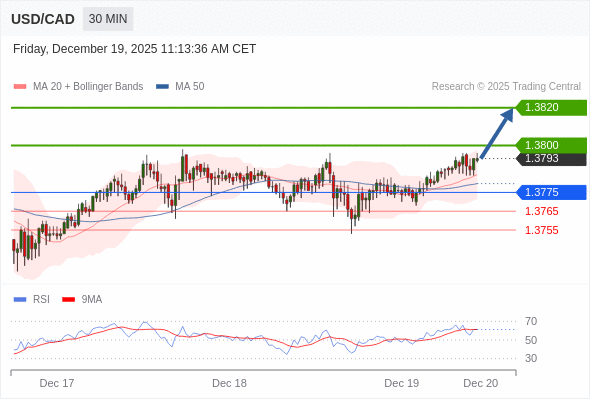Click the Research © 2025 Trading Central credit
590x400 pixels.
(x=506, y=87)
